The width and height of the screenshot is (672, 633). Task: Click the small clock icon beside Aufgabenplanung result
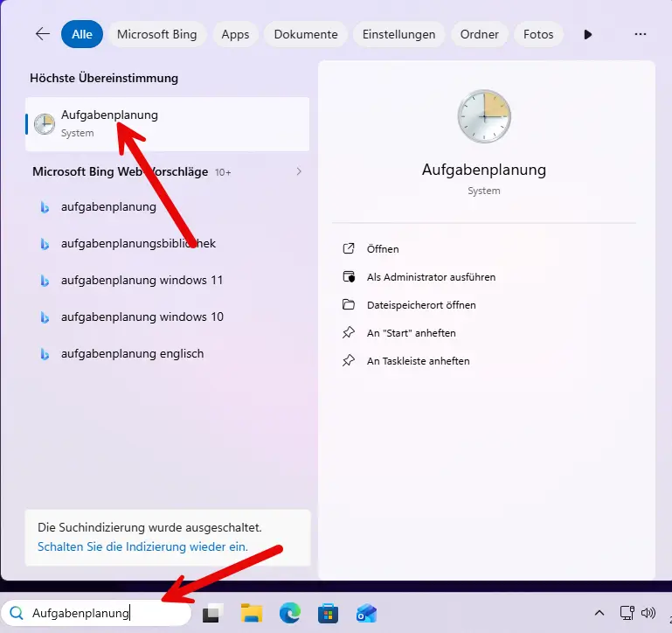click(x=45, y=124)
